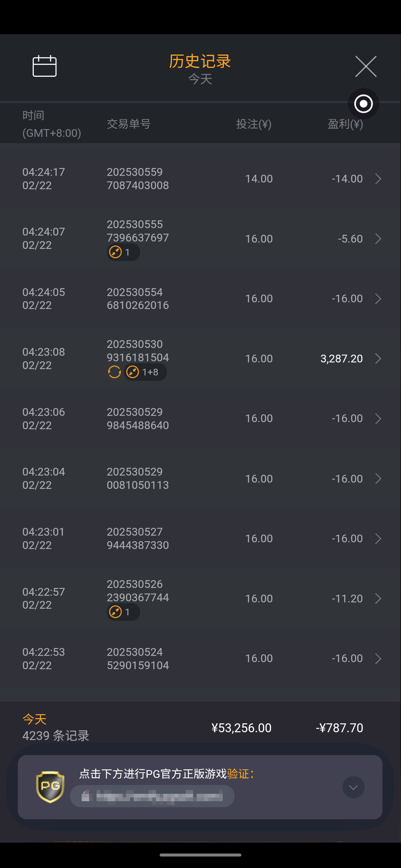This screenshot has width=401, height=868.
Task: Expand the PG verification banner chevron
Action: 353,787
